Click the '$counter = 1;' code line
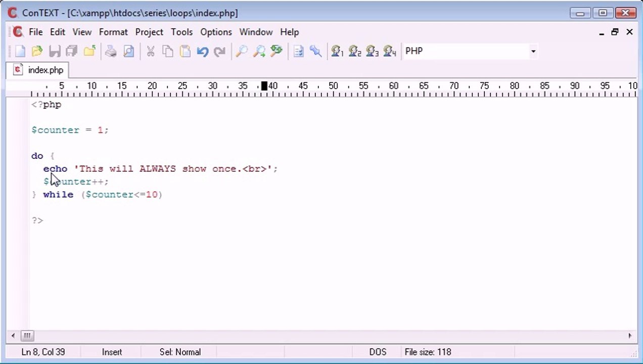Viewport: 643px width, 364px height. coord(70,130)
